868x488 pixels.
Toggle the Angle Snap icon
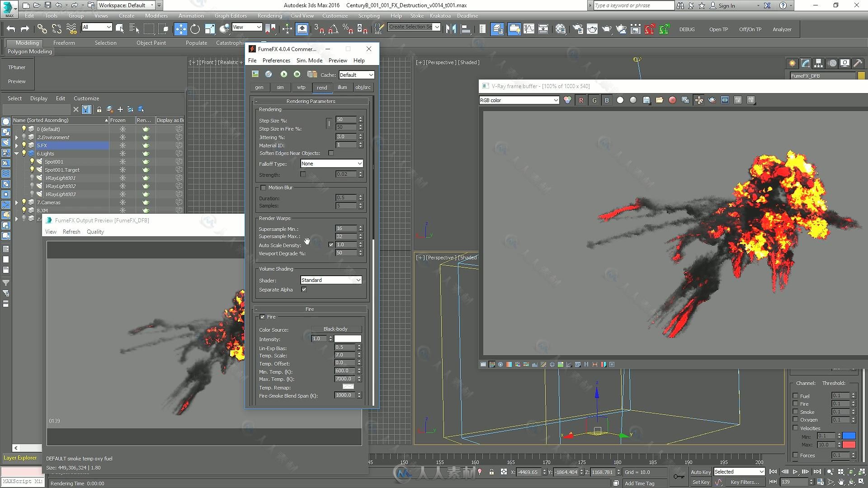tap(333, 29)
